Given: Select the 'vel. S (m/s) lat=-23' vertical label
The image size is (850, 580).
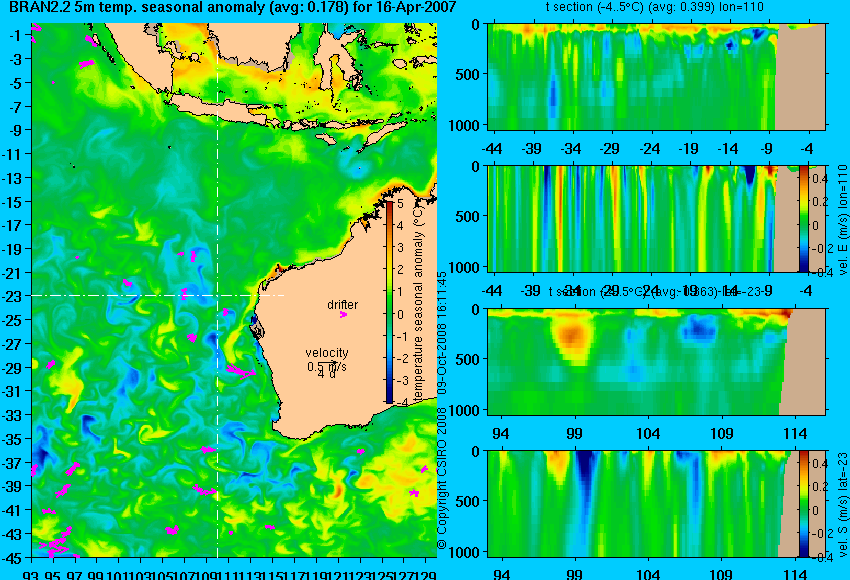Looking at the screenshot, I should click(x=842, y=505).
